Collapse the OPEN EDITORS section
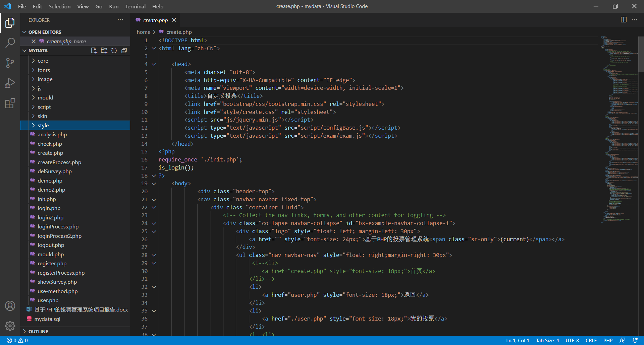This screenshot has width=644, height=345. point(24,32)
